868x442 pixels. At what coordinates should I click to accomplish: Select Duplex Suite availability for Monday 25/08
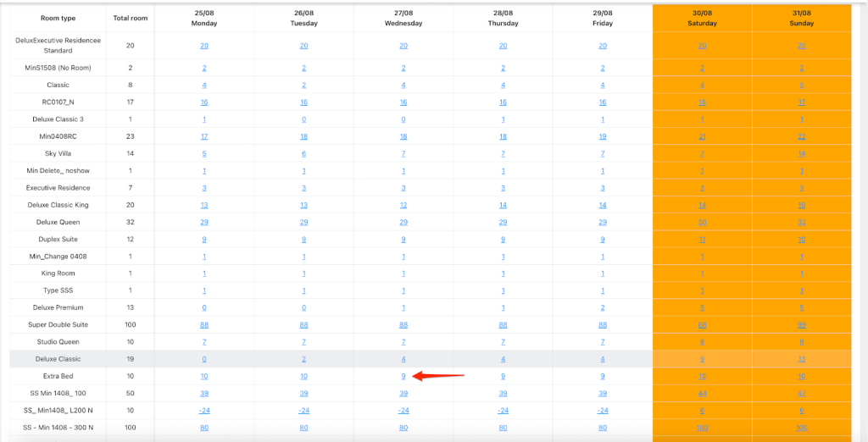pos(204,239)
